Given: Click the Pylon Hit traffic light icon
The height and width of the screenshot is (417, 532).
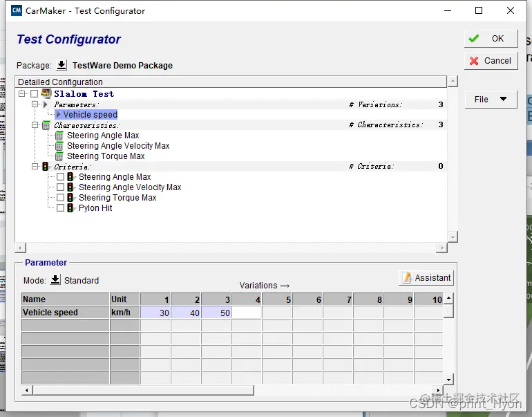Looking at the screenshot, I should [70, 208].
